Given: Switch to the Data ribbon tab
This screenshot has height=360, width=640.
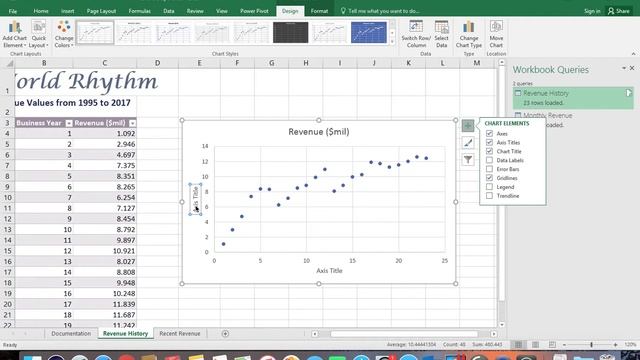Looking at the screenshot, I should [169, 11].
